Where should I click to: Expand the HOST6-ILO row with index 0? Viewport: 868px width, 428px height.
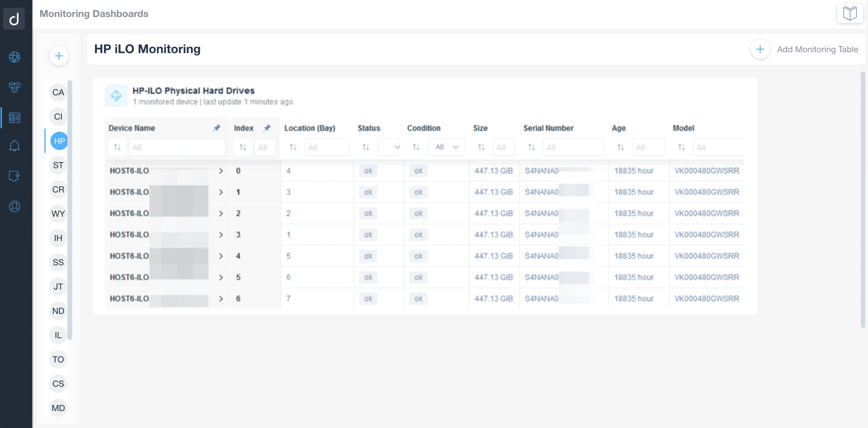(221, 171)
